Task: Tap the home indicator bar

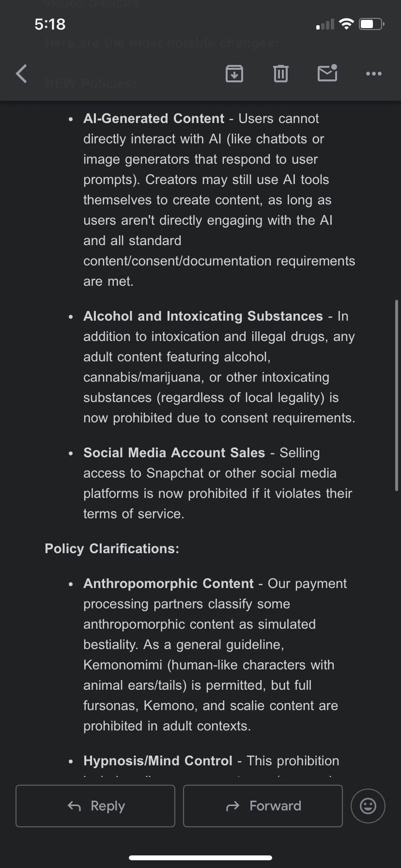Action: click(x=200, y=858)
